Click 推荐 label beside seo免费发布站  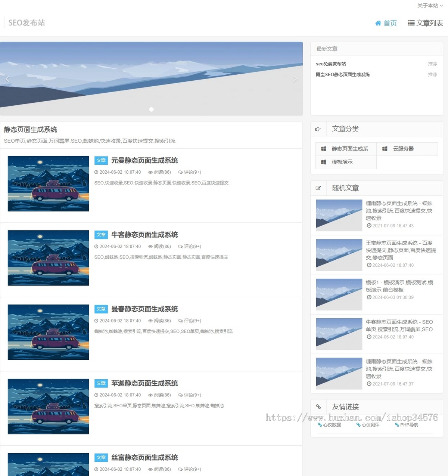point(432,64)
